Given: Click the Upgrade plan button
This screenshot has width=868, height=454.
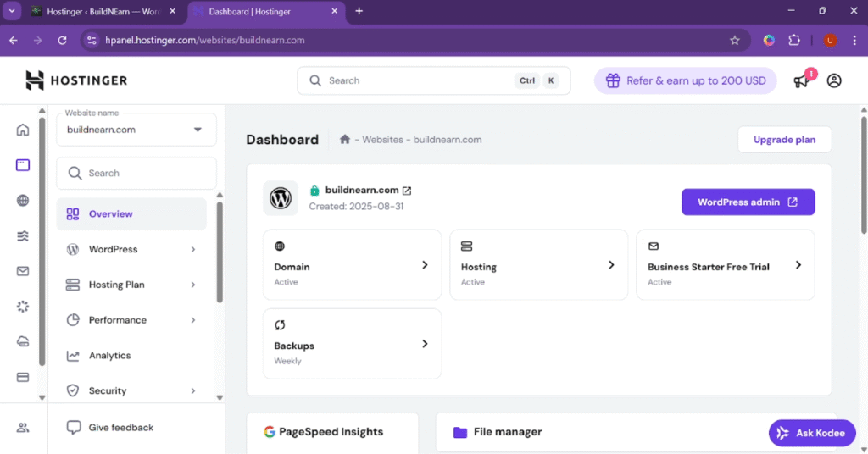Looking at the screenshot, I should (784, 140).
